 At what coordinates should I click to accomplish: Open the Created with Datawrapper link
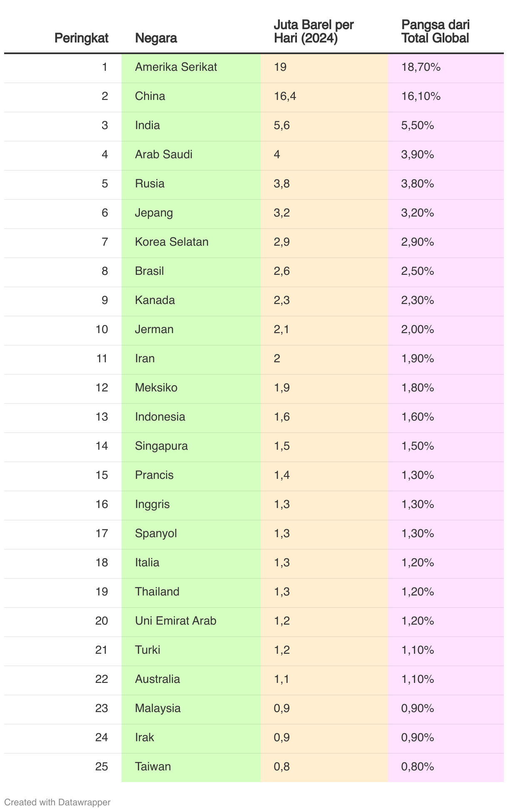(57, 802)
